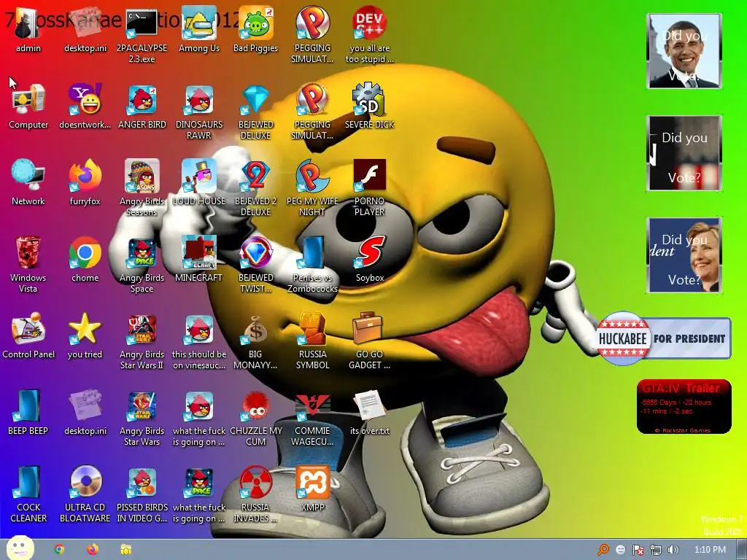Select the GO GO GADGET briefcase icon
The image size is (747, 560).
pyautogui.click(x=369, y=329)
